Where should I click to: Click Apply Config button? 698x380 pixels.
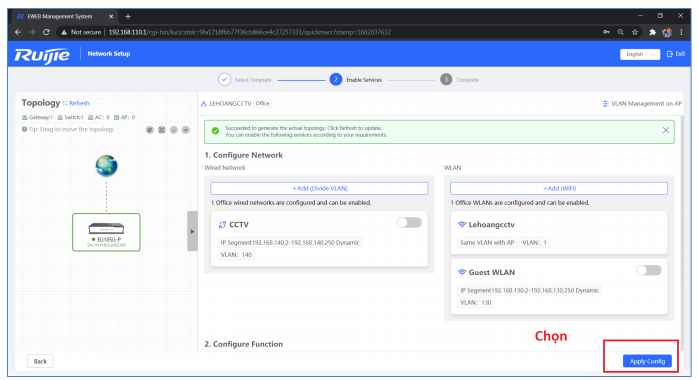tap(647, 361)
